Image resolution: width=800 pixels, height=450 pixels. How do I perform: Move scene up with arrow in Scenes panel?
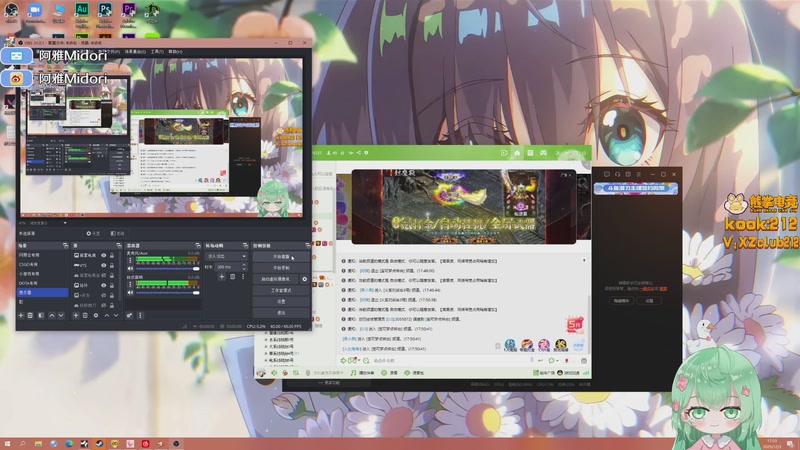tap(52, 316)
